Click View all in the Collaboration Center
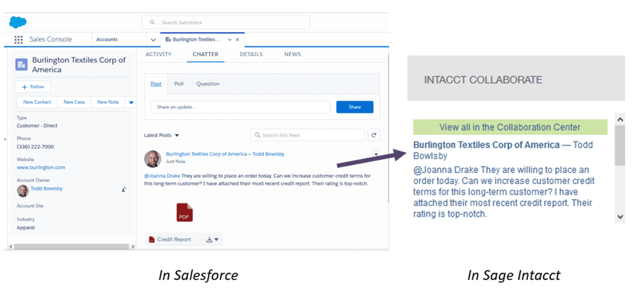Viewport: 644px width, 293px height. click(510, 127)
